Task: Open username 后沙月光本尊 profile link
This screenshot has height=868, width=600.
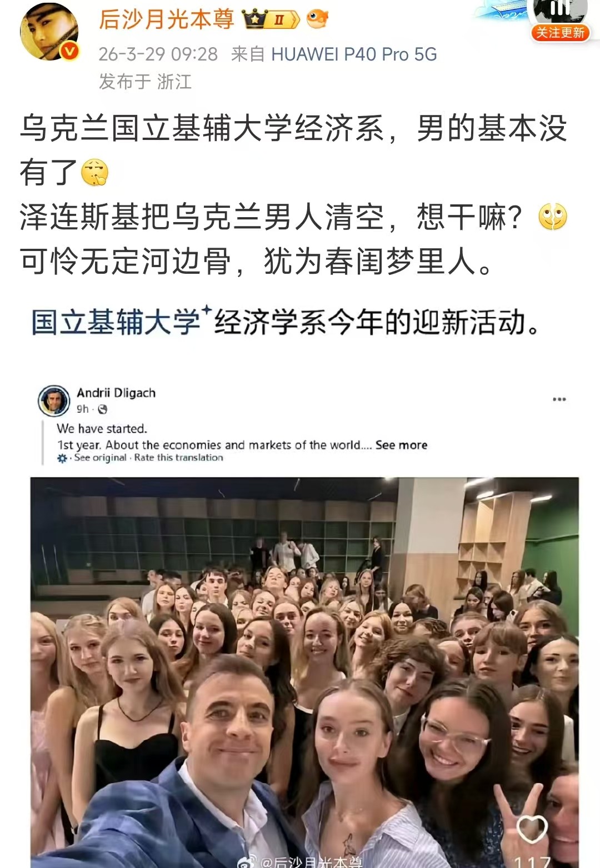Action: 166,20
